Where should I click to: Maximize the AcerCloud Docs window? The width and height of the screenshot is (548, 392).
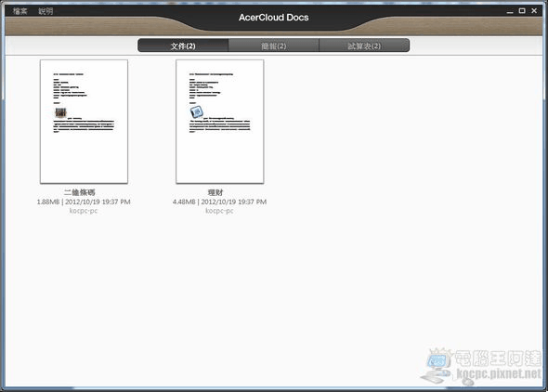click(522, 11)
